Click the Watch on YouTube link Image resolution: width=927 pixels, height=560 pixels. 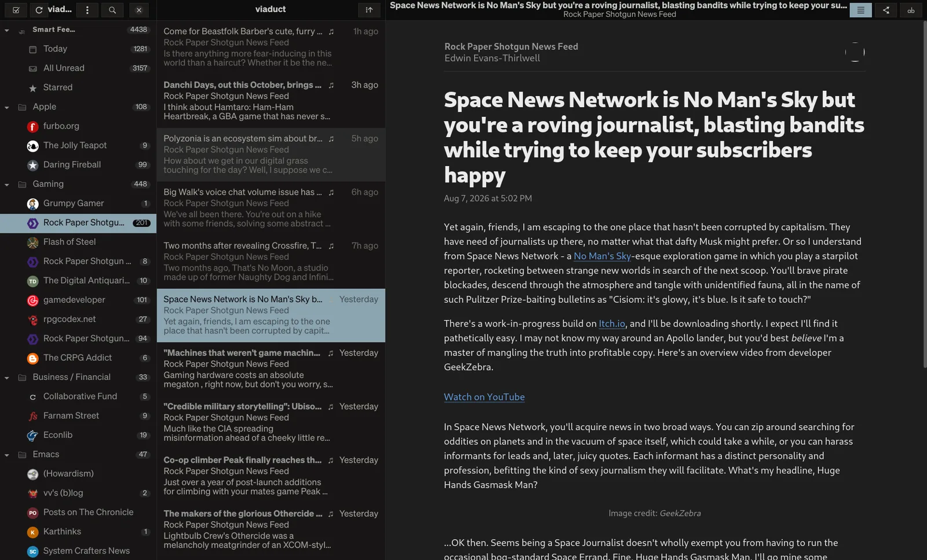point(484,397)
